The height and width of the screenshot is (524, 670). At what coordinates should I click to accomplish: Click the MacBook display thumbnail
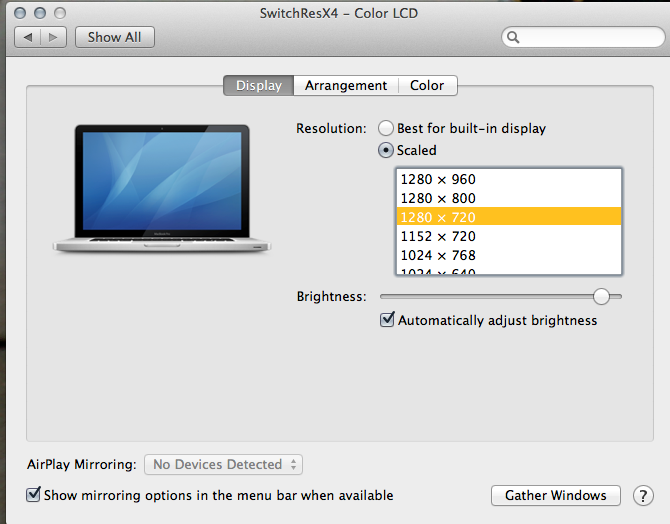click(162, 188)
